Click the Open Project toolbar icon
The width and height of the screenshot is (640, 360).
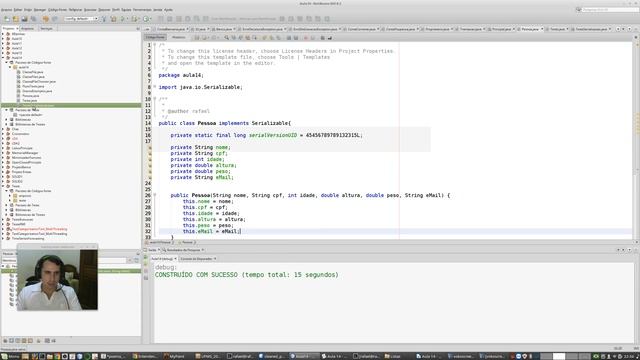coord(24,19)
